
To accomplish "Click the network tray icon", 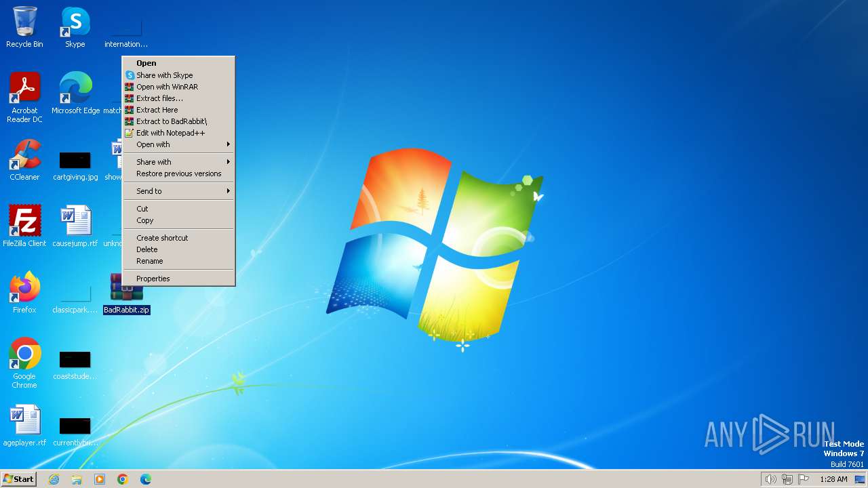I will [787, 479].
